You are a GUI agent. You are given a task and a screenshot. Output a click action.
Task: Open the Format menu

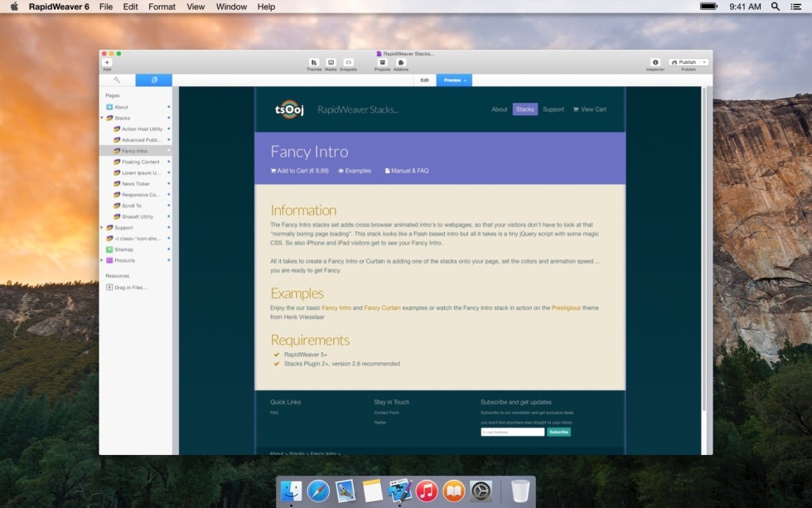pyautogui.click(x=162, y=7)
